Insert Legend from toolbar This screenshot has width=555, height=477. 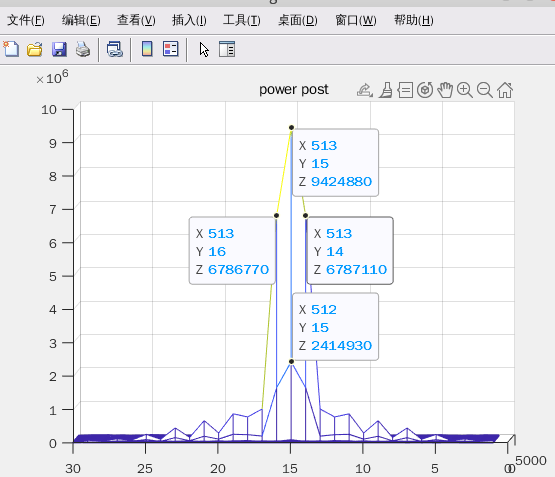[x=171, y=49]
